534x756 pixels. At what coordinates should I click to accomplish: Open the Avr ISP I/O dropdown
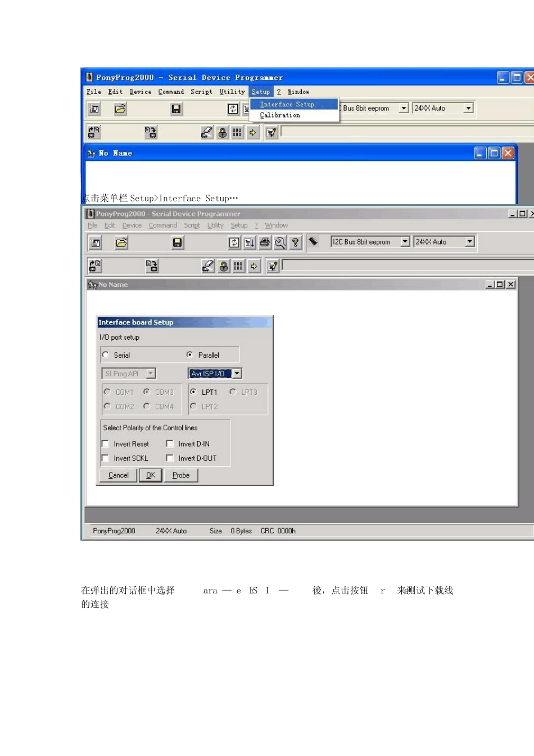tap(237, 373)
